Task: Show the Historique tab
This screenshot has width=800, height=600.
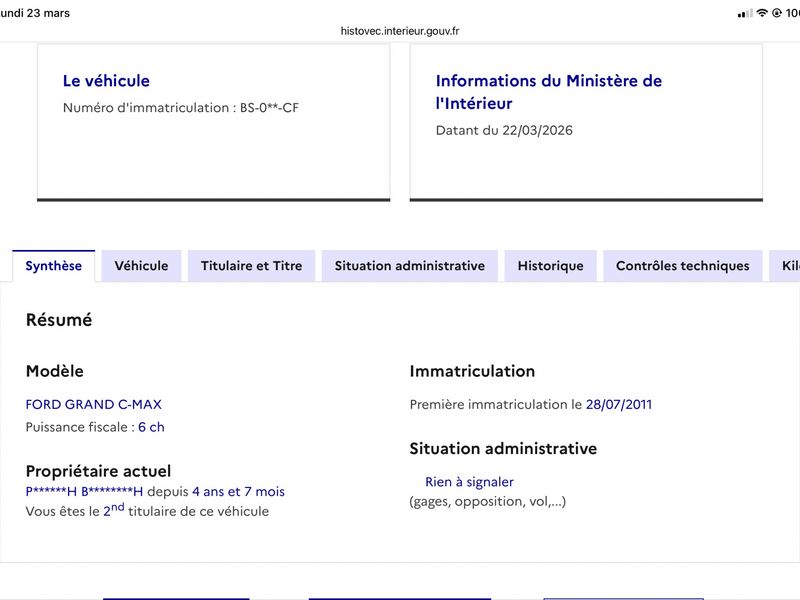Action: (x=551, y=266)
